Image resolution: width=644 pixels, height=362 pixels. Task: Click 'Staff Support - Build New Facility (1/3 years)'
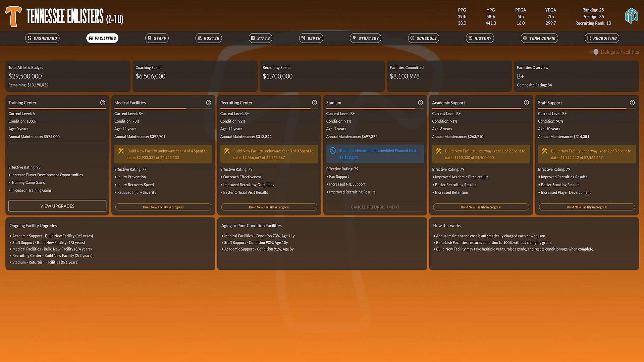coord(49,243)
